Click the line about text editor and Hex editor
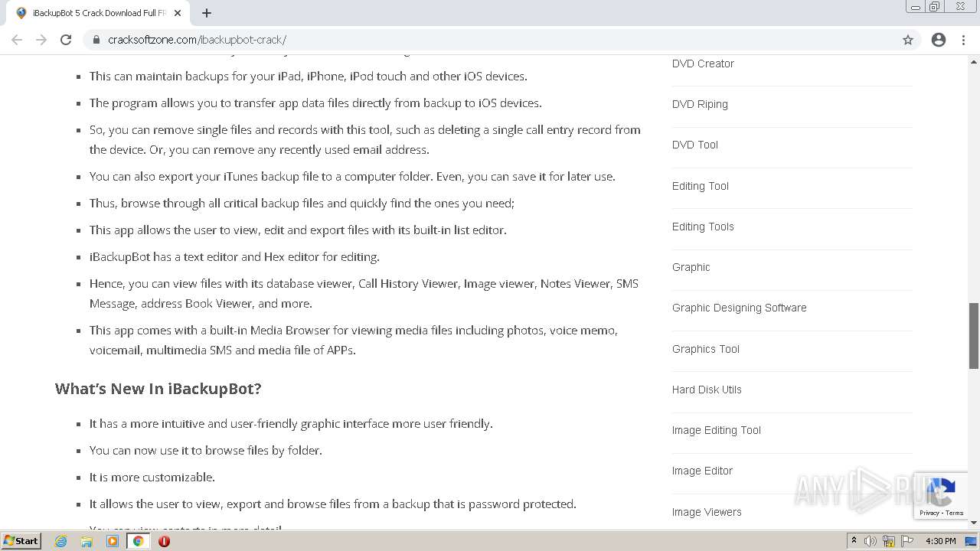The image size is (980, 551). tap(234, 256)
